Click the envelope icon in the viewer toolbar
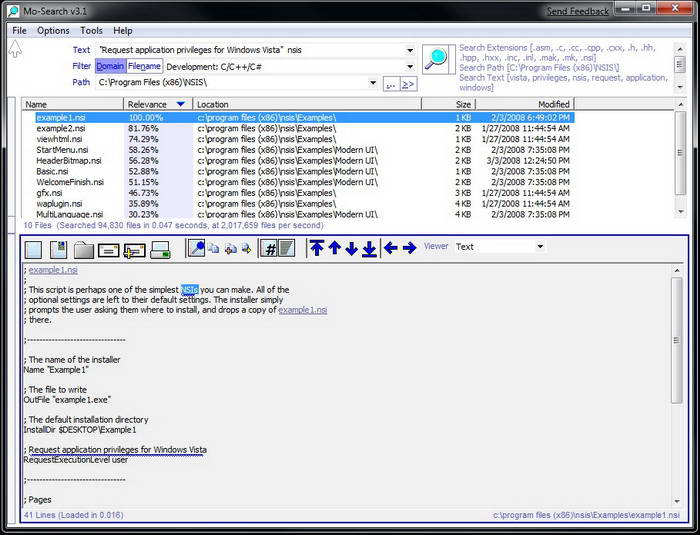The image size is (700, 535). click(108, 250)
